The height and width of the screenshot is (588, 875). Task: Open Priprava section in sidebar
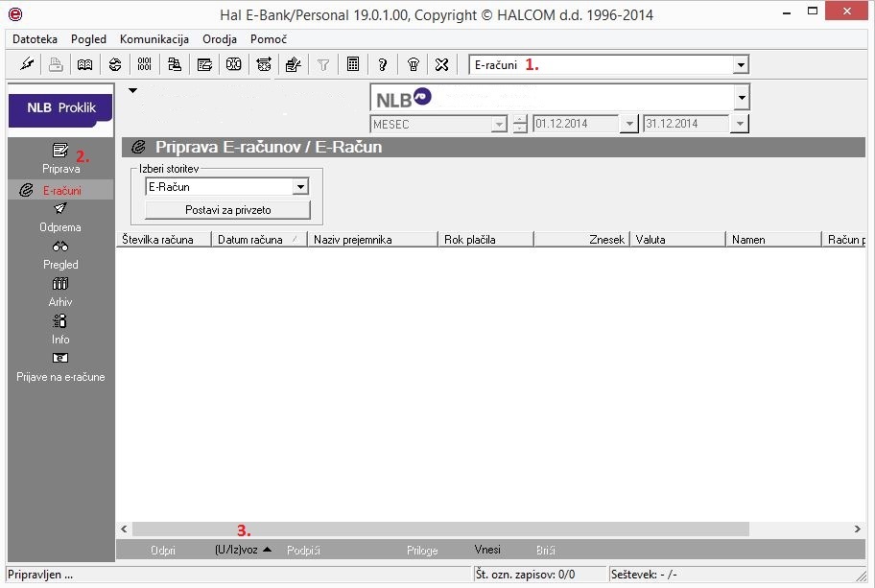[60, 158]
